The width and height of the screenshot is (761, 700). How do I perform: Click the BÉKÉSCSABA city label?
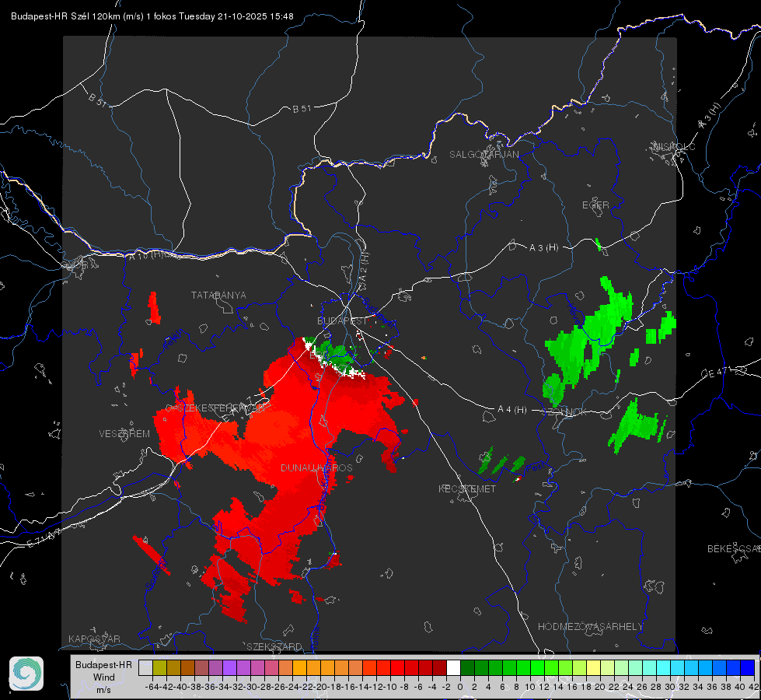[x=734, y=548]
